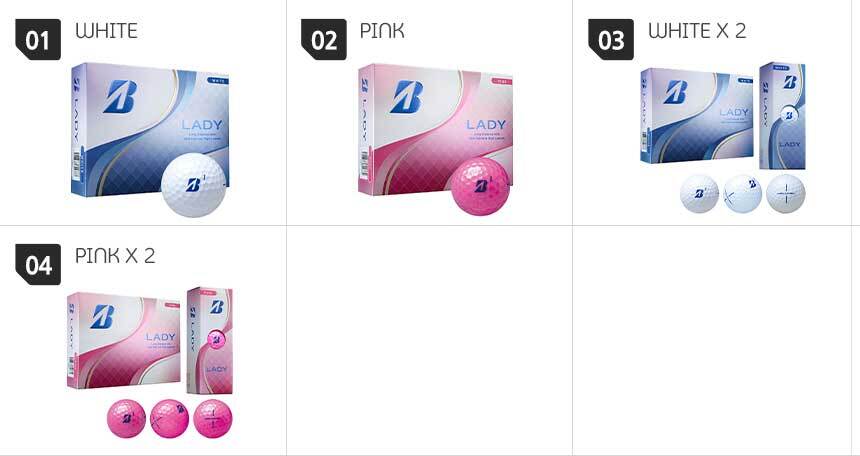
Task: Click the tall pink sleeve box in option 04
Action: 210,341
